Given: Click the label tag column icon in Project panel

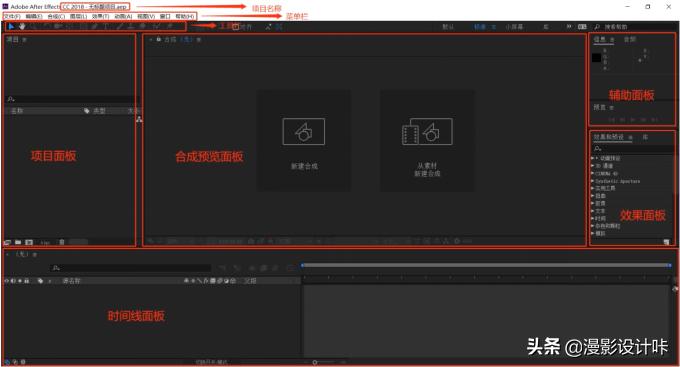Looking at the screenshot, I should point(87,111).
